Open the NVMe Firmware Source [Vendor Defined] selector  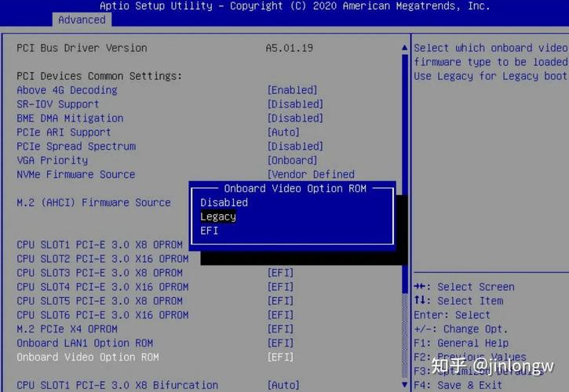point(311,175)
